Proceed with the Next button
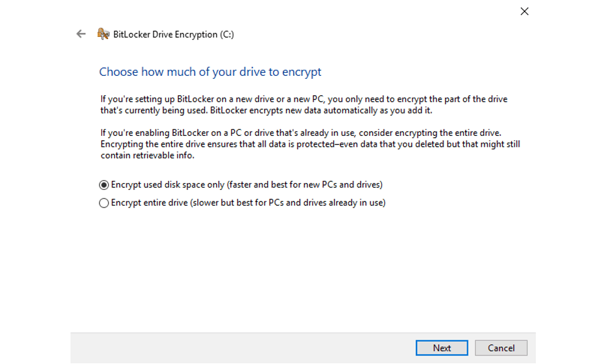The image size is (607, 364). pos(442,348)
